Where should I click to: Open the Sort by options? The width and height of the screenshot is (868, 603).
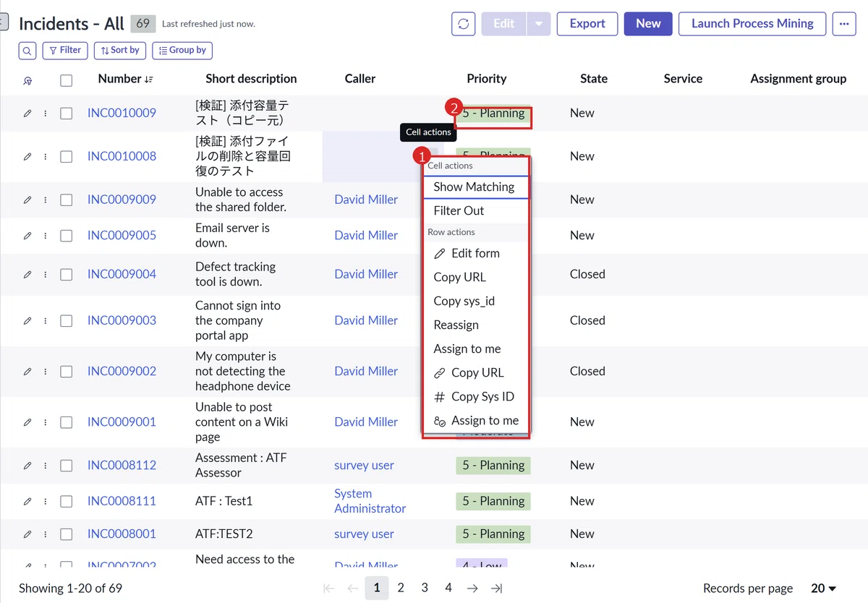pos(120,51)
